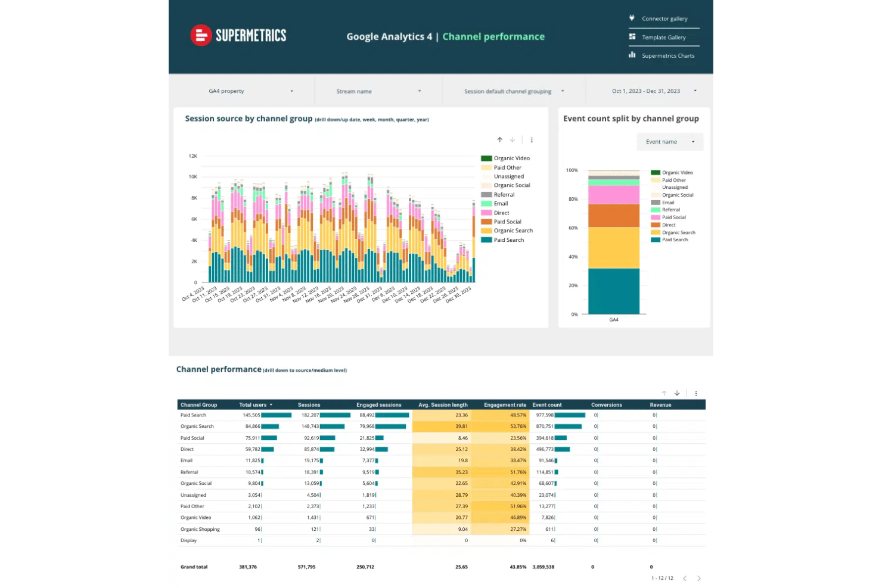Click the Grand total row label

(x=194, y=567)
